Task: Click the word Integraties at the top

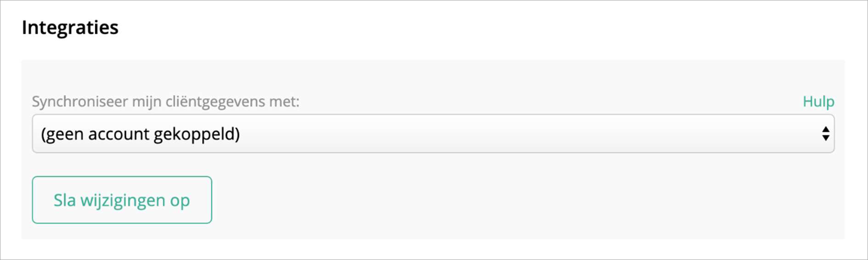Action: [x=70, y=28]
